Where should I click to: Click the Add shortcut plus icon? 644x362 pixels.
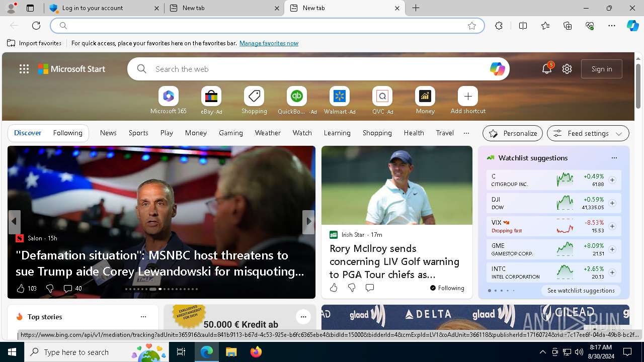click(x=468, y=96)
